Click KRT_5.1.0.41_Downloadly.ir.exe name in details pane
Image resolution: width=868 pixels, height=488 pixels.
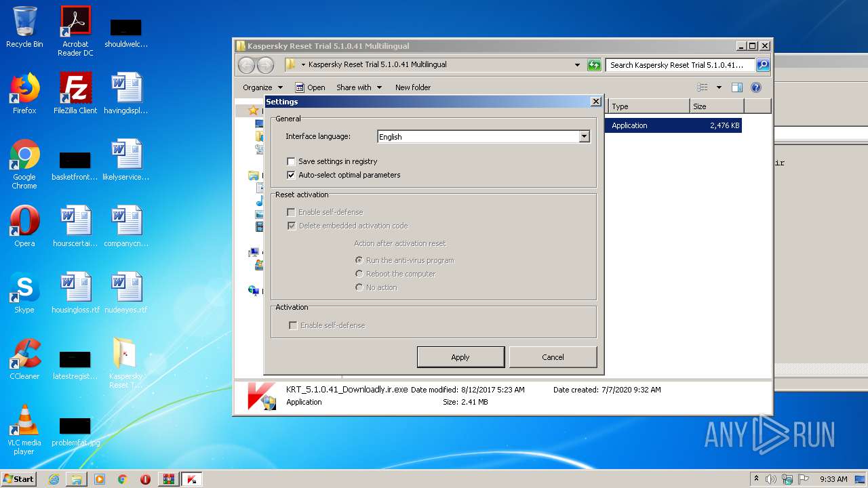[x=347, y=390]
